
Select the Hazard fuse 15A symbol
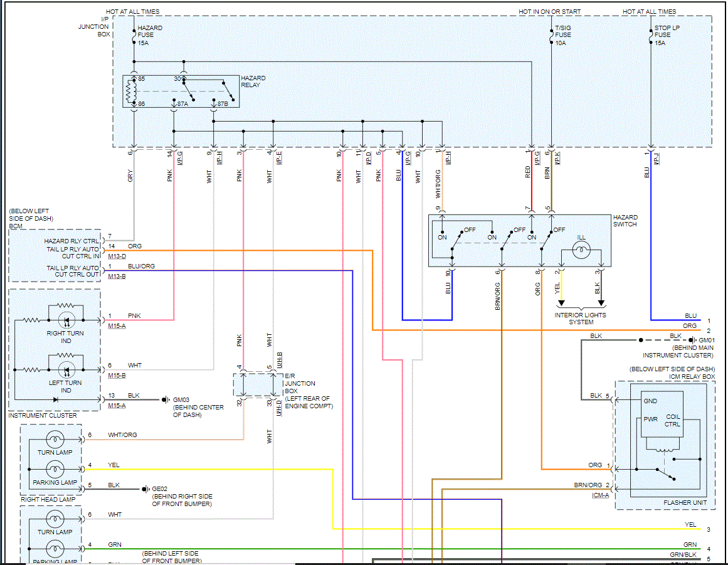pyautogui.click(x=134, y=35)
